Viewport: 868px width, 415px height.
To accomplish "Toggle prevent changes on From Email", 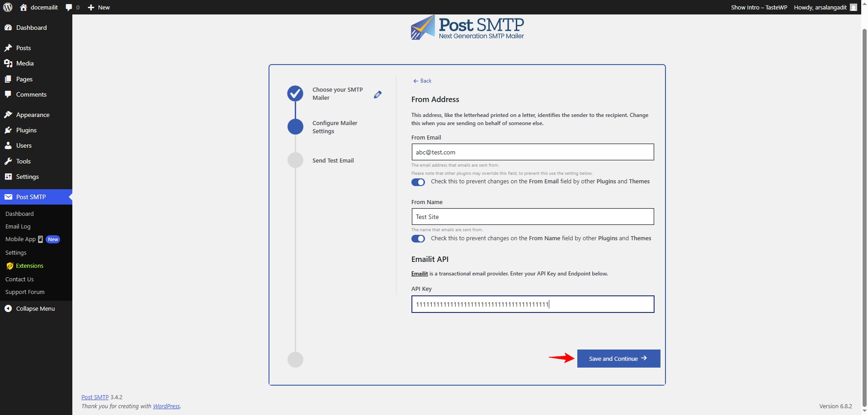I will [418, 182].
